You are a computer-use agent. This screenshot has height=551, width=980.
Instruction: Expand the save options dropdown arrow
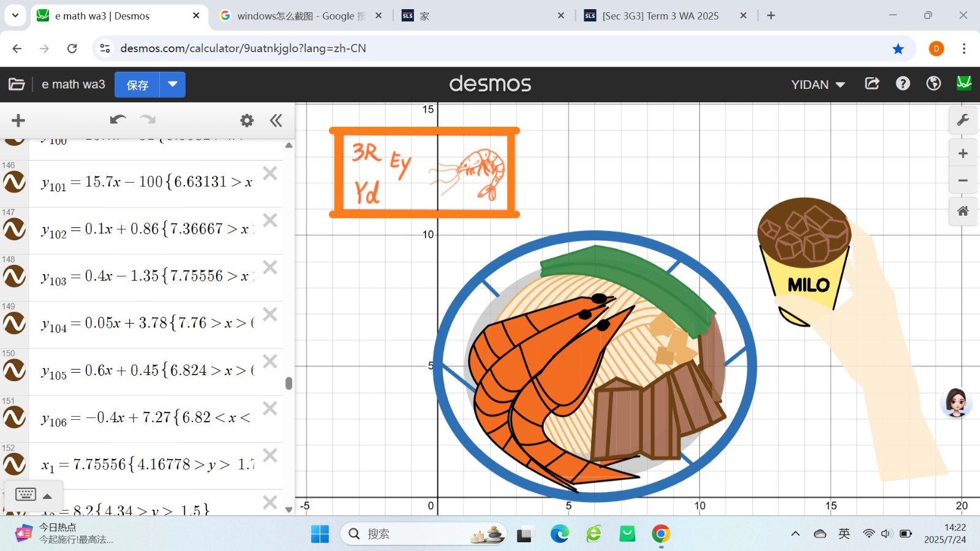173,85
